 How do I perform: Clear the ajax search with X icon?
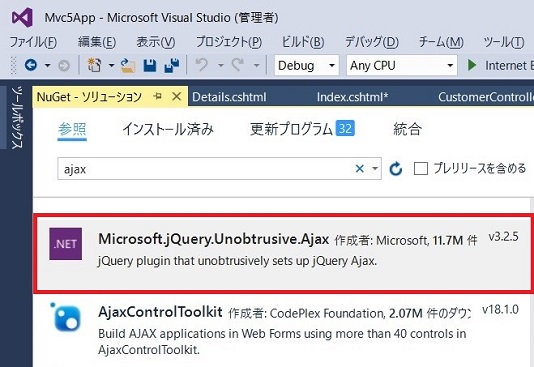[360, 169]
